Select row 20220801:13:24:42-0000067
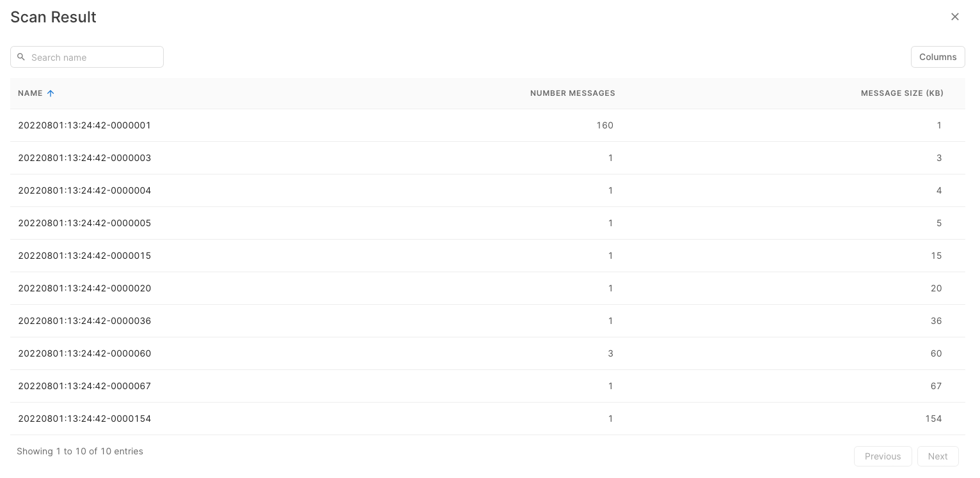 (x=84, y=386)
